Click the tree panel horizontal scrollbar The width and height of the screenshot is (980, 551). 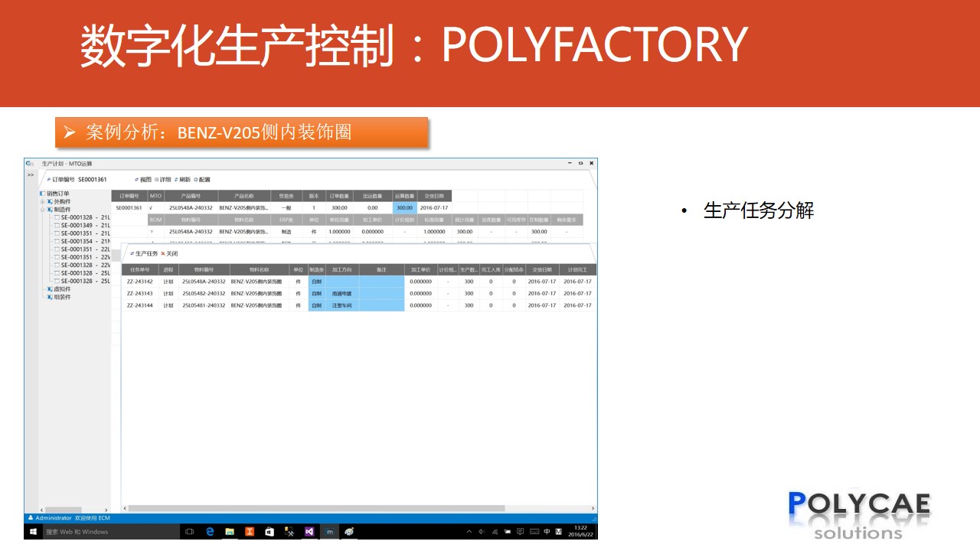[x=64, y=509]
